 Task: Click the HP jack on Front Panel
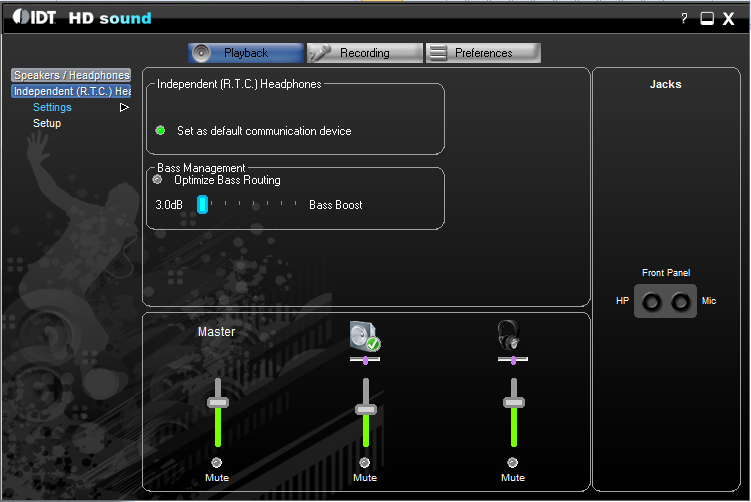coord(652,301)
